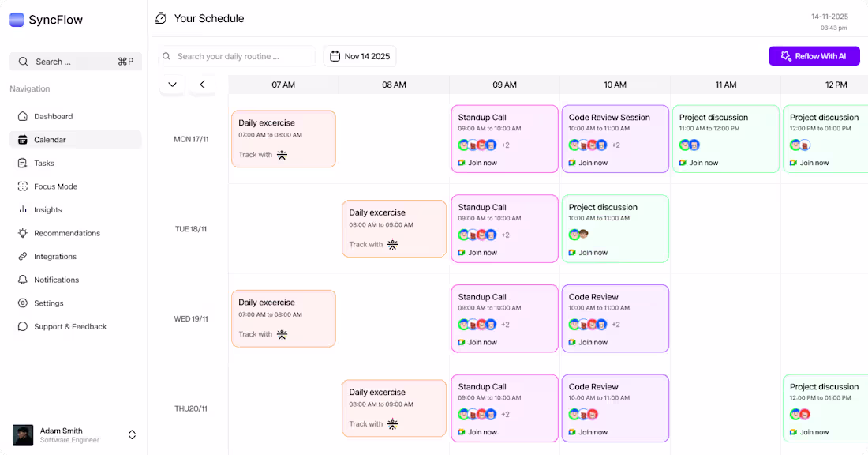Screen dimensions: 868x455
Task: Click tracker icon on Wednesday Daily excercise
Action: [x=282, y=334]
